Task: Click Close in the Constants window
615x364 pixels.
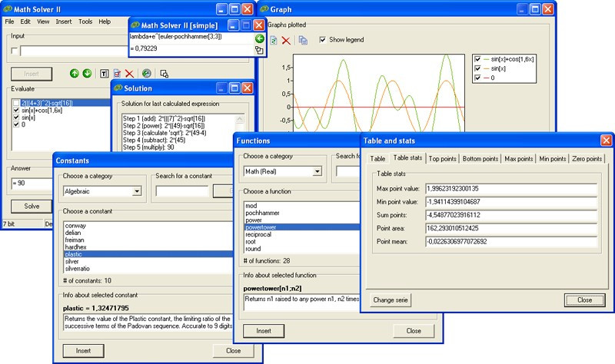Action: tap(234, 351)
